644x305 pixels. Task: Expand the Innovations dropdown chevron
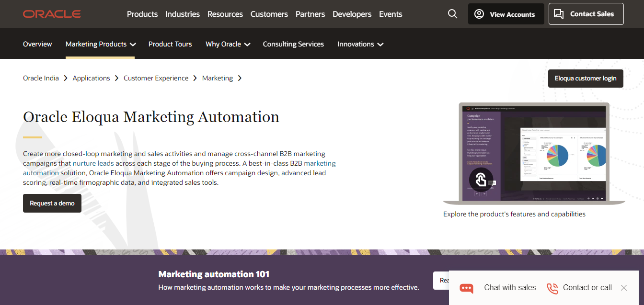[380, 44]
